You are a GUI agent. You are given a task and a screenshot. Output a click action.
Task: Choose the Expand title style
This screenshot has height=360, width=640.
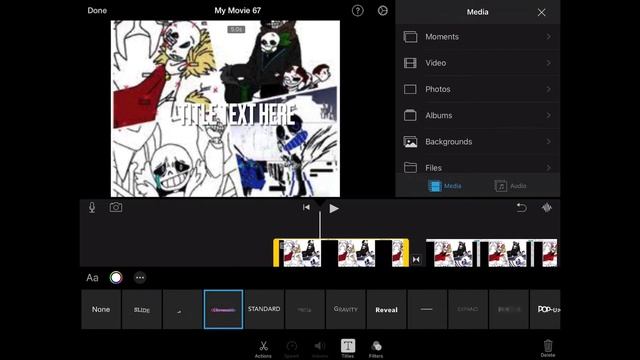[x=468, y=309]
